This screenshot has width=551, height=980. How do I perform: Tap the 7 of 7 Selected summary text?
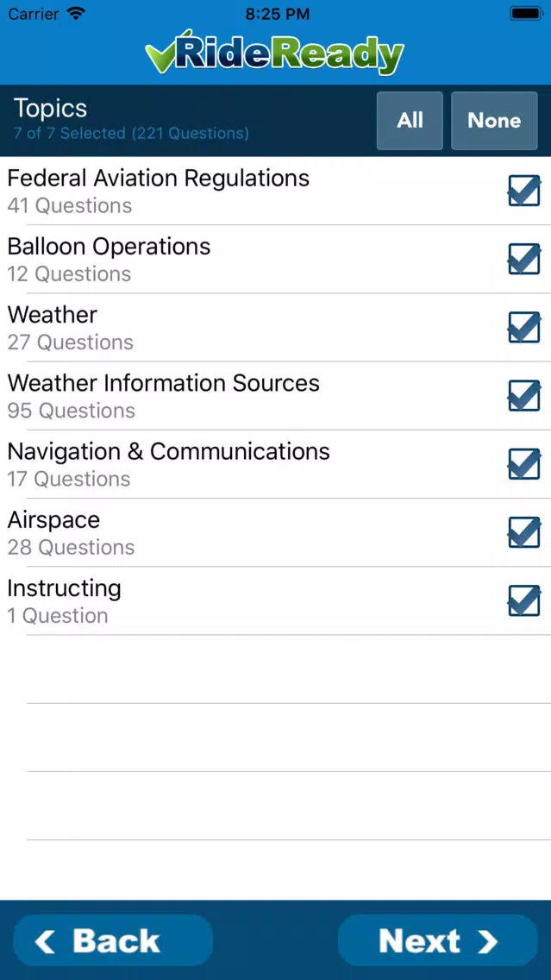coord(131,133)
